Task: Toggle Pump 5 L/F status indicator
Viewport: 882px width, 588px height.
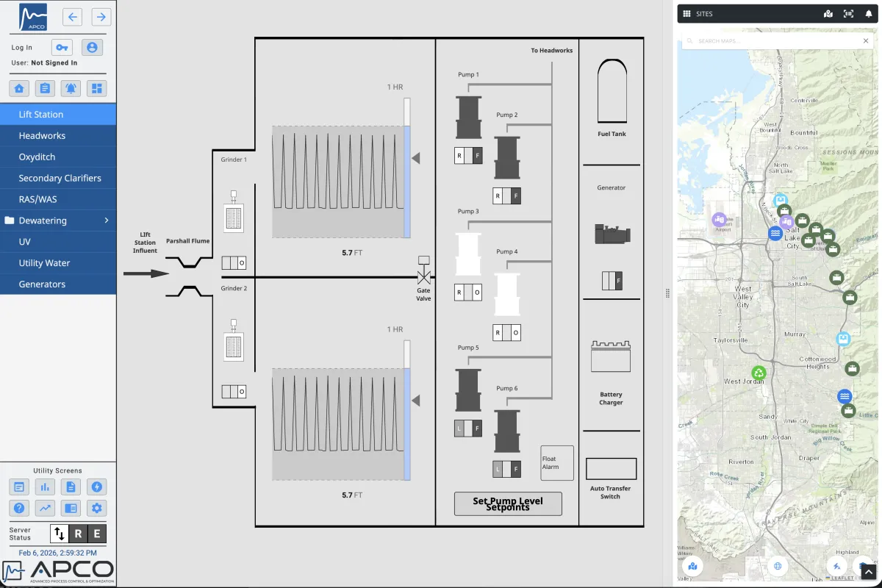Action: tap(468, 429)
